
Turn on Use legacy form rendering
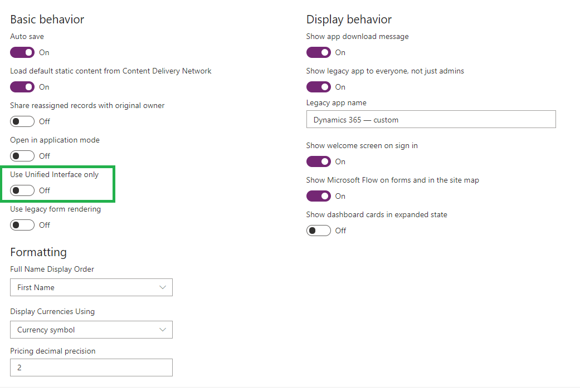tap(22, 225)
